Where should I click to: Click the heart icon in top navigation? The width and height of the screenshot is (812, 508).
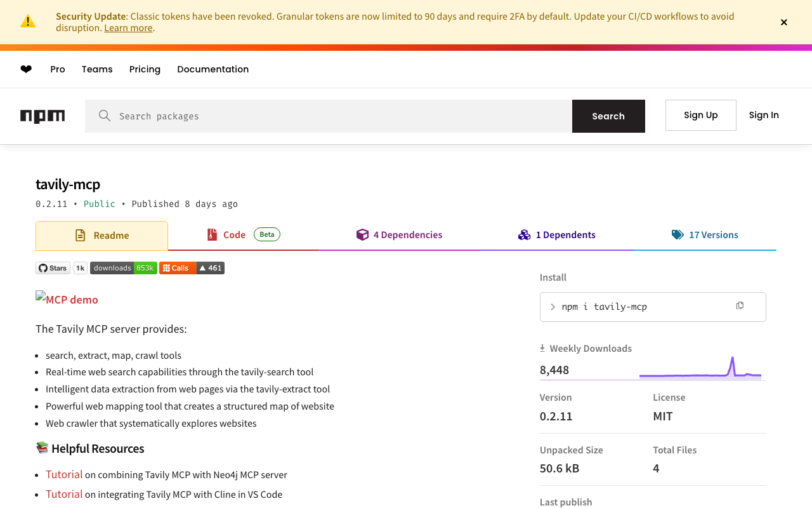coord(26,69)
